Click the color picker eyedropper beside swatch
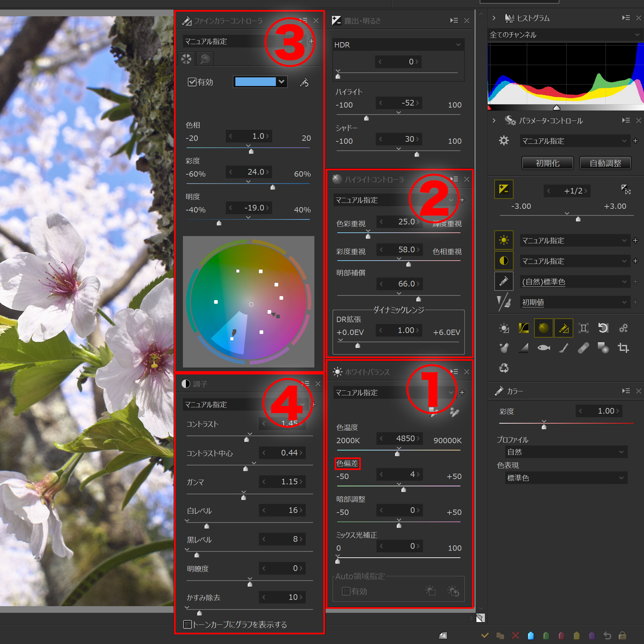Image resolution: width=644 pixels, height=644 pixels. (304, 82)
